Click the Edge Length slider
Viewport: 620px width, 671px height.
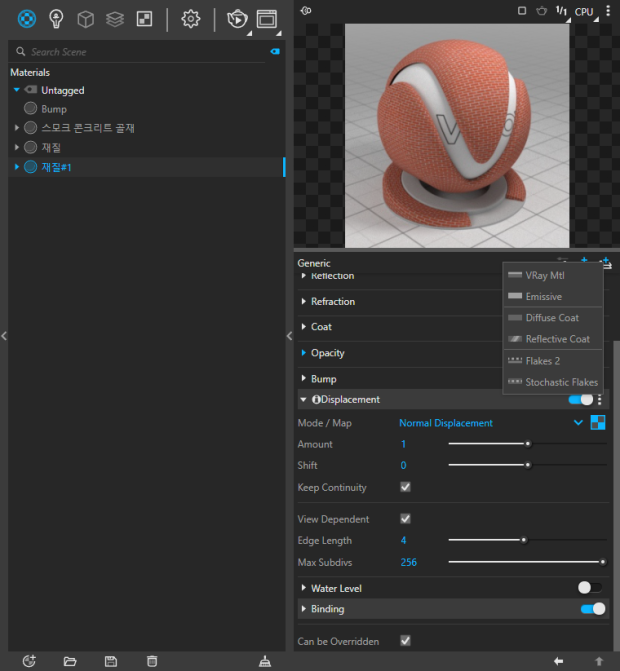coord(525,540)
